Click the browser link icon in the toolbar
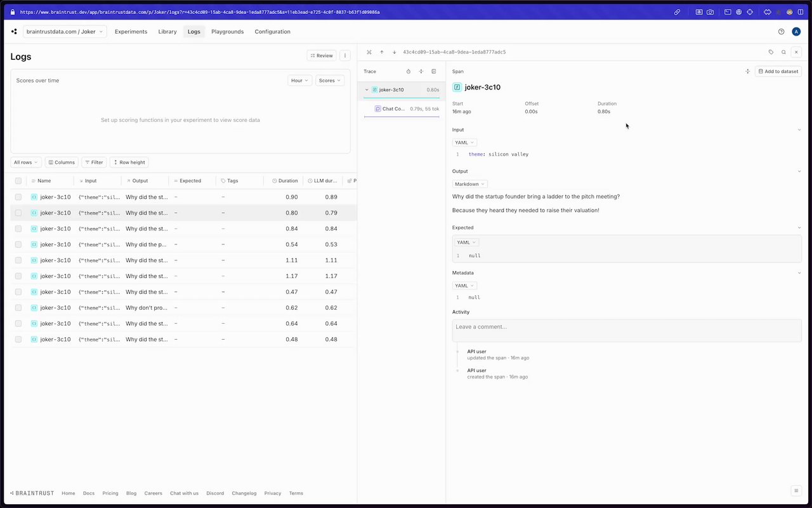The image size is (812, 508). (678, 12)
